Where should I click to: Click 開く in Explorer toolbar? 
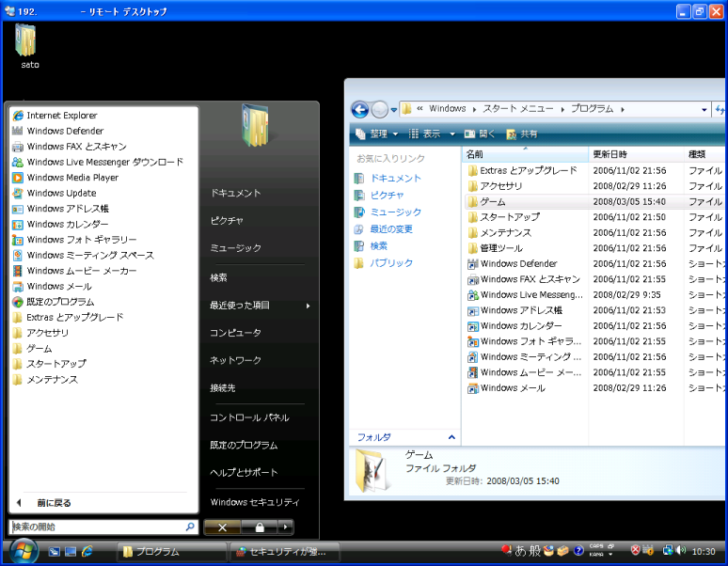click(479, 134)
